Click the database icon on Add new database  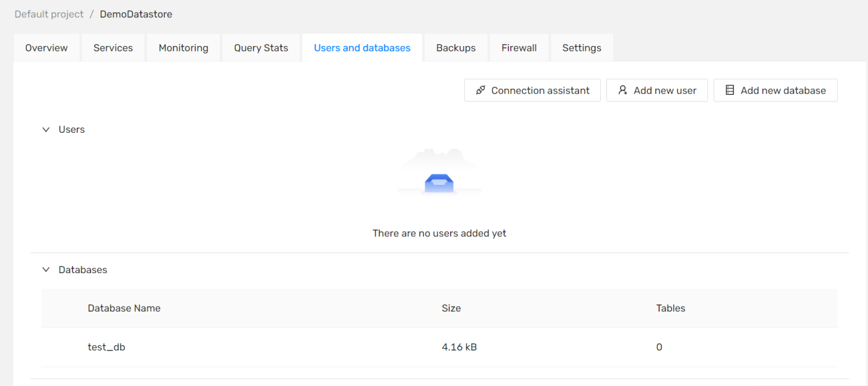tap(729, 90)
